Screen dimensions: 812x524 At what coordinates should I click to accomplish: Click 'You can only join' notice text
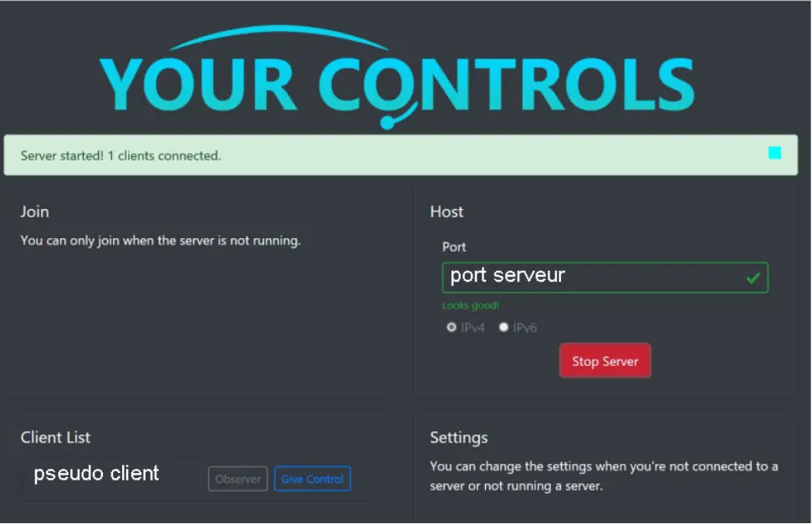coord(161,241)
